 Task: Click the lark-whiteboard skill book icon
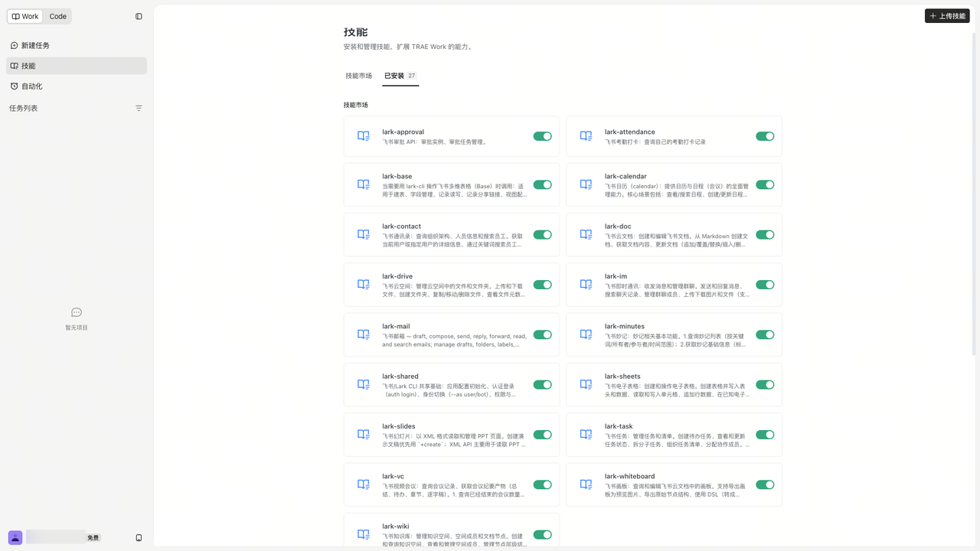click(x=586, y=484)
